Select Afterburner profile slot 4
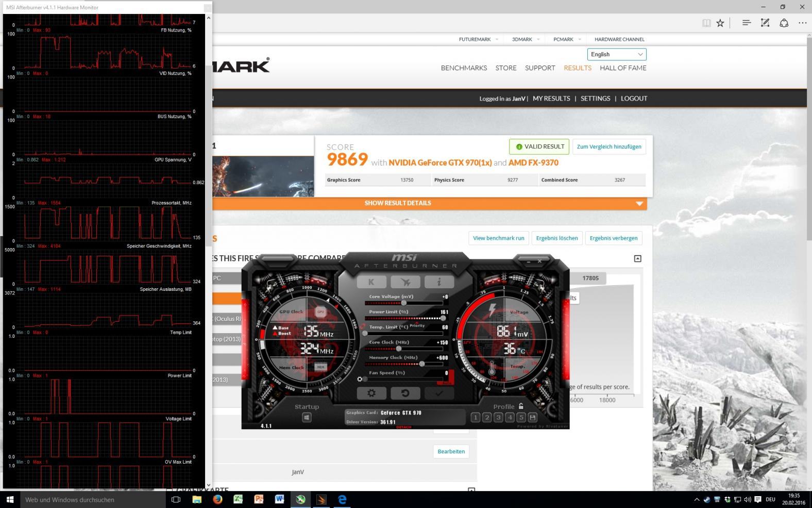Image resolution: width=812 pixels, height=508 pixels. click(510, 417)
